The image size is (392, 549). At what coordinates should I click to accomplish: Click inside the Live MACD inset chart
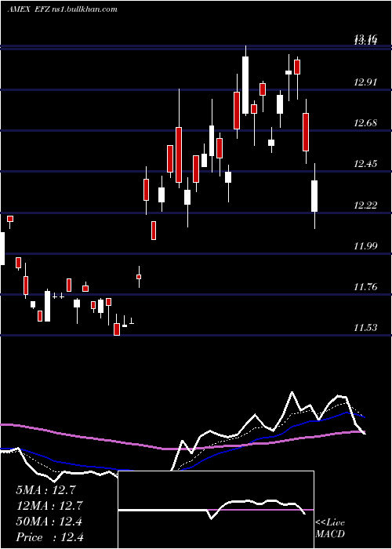[216, 510]
